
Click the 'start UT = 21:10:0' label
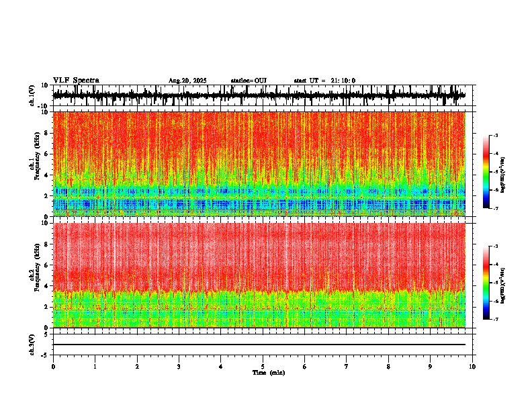tap(324, 81)
